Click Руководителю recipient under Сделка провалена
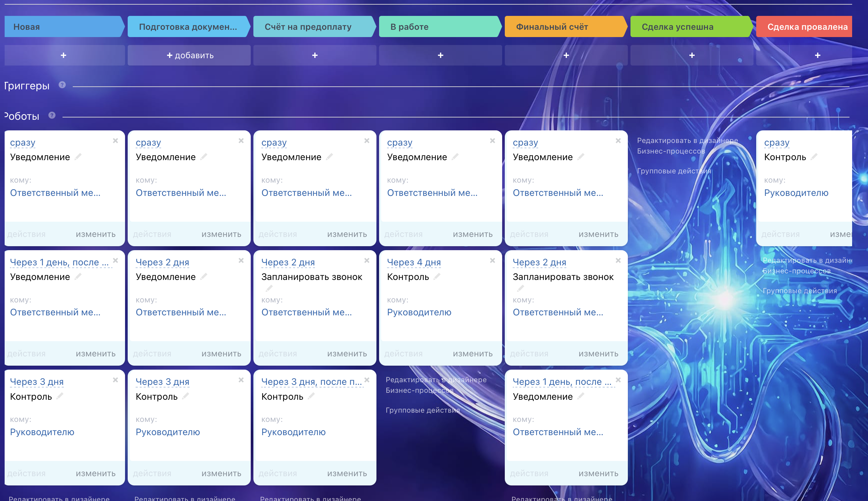Image resolution: width=868 pixels, height=501 pixels. point(796,193)
